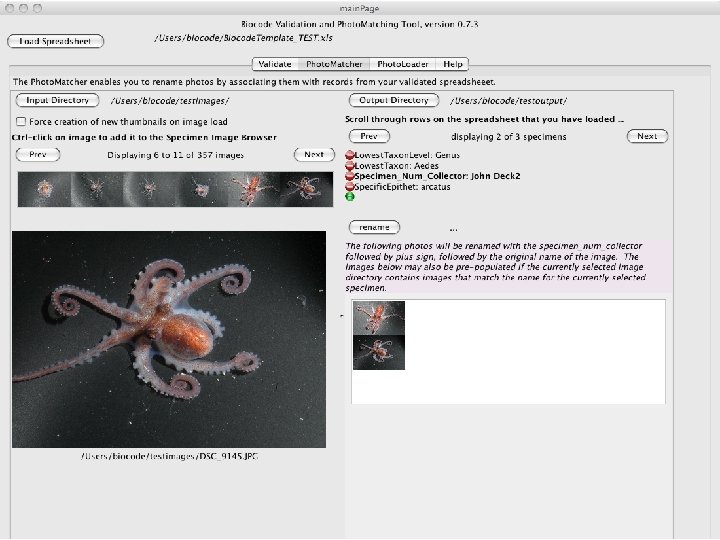720x540 pixels.
Task: Click 'Specimen_Num_Collector: John Deck2' text
Action: coord(437,176)
